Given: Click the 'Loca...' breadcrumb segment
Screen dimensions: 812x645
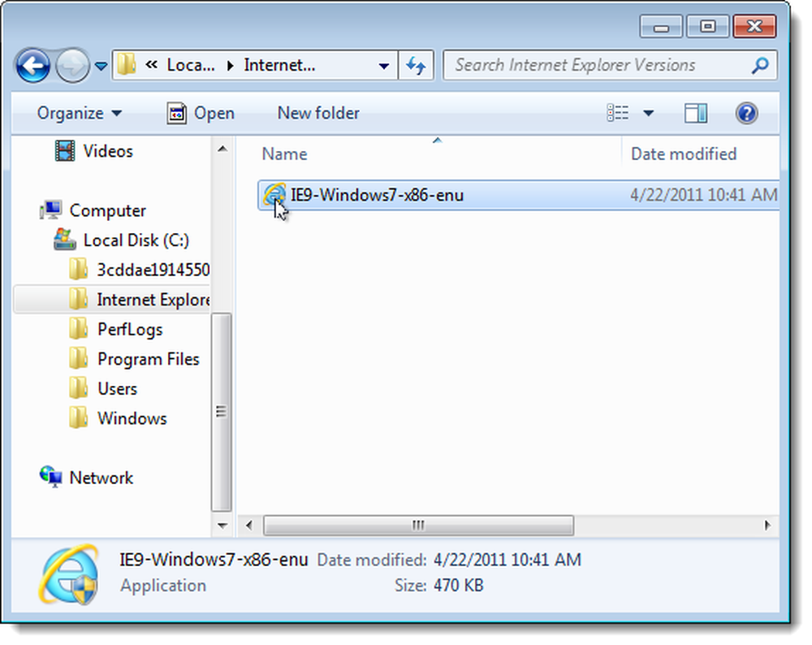Looking at the screenshot, I should 190,65.
